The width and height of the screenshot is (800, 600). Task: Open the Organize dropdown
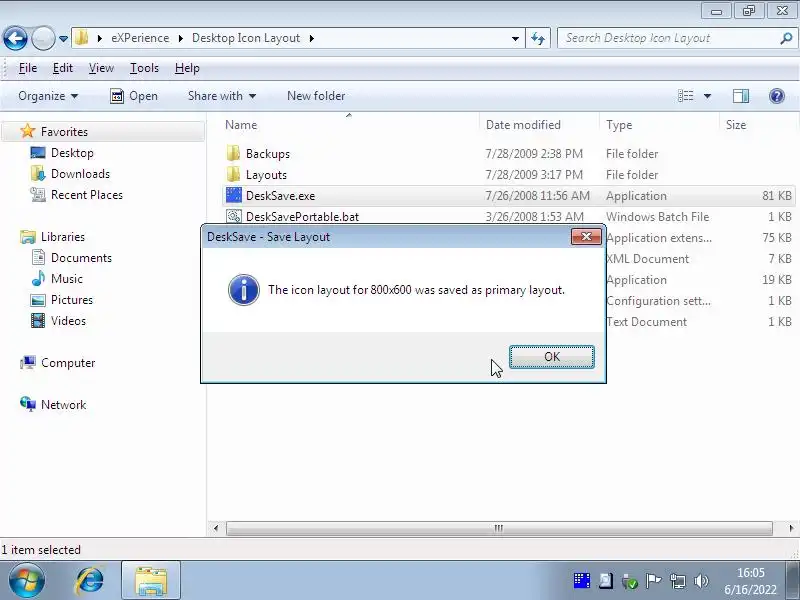(48, 96)
